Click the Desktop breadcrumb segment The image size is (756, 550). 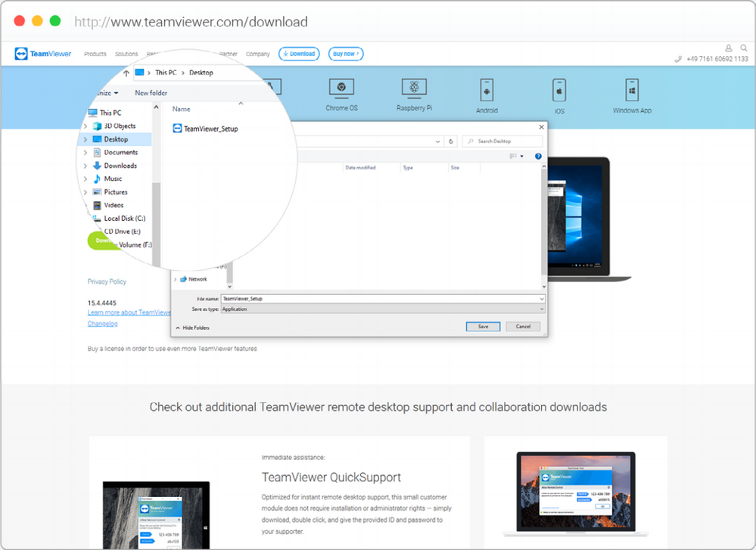[x=201, y=73]
